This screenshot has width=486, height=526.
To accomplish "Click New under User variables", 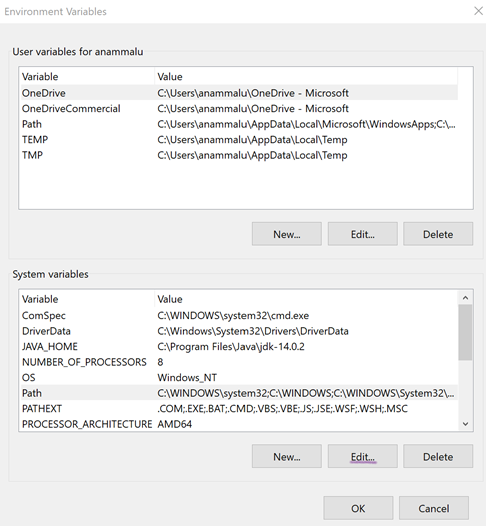I will pyautogui.click(x=287, y=234).
